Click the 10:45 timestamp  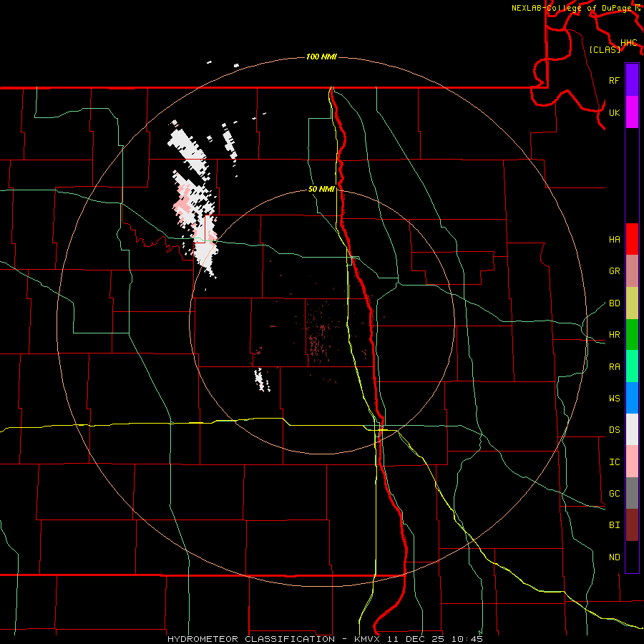tap(467, 639)
